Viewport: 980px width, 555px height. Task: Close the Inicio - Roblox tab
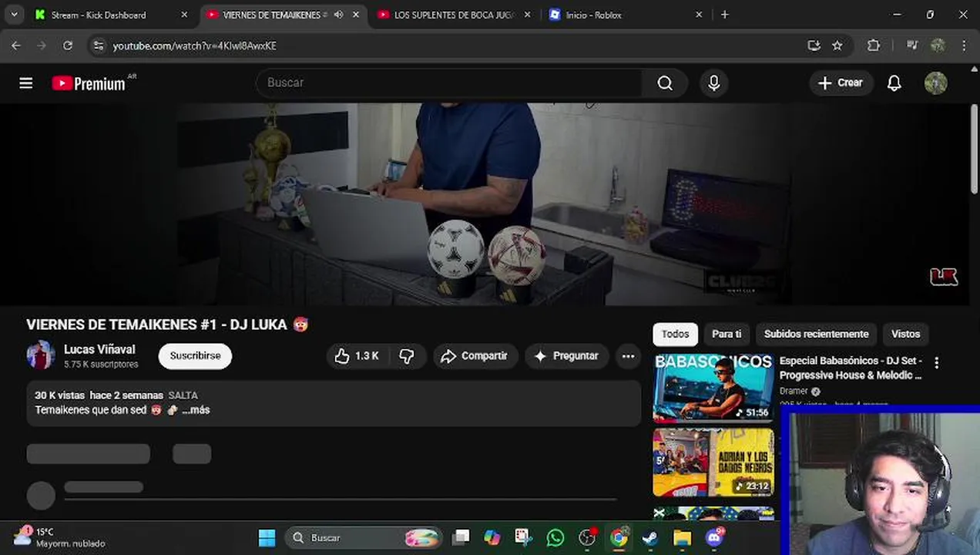(699, 15)
